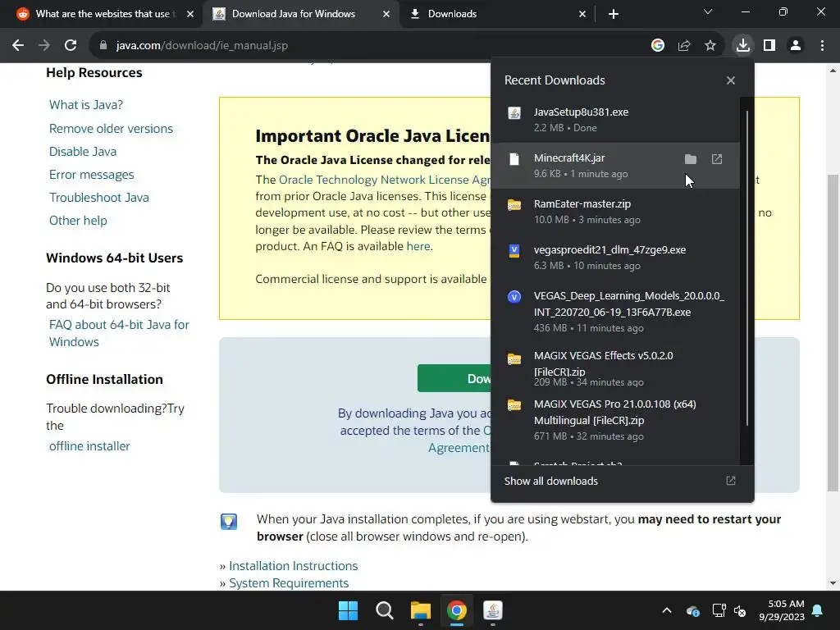
Task: Click the muted volume tray icon
Action: pyautogui.click(x=740, y=610)
